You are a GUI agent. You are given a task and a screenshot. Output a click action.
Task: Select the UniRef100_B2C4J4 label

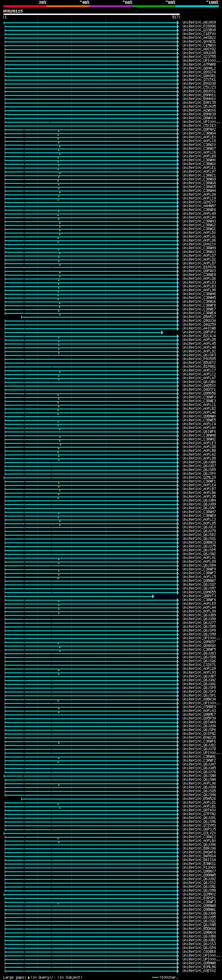(199, 336)
